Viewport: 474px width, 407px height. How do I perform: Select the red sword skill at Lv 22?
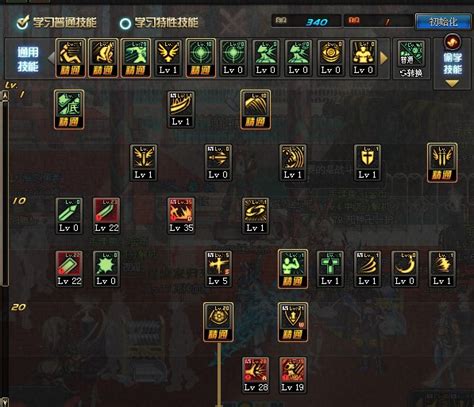point(106,215)
